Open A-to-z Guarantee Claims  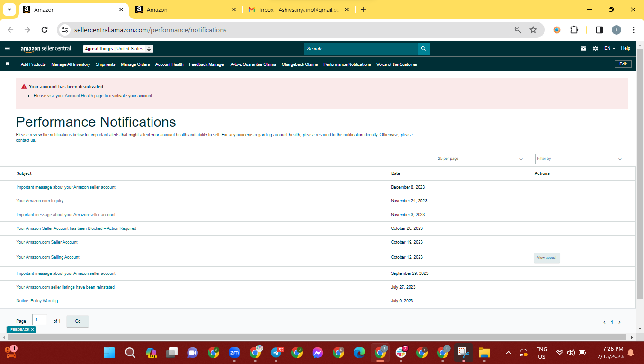pos(253,64)
